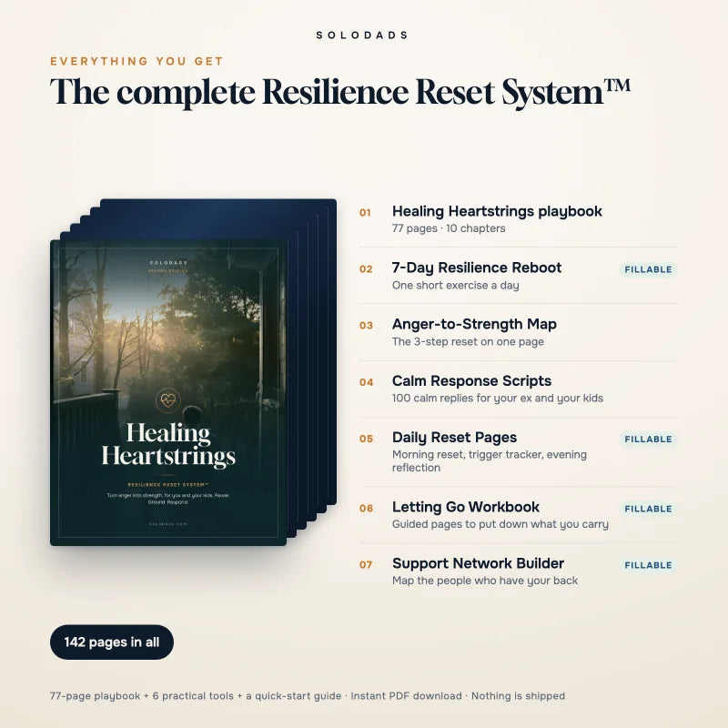Click the footer line about instant PDF download
This screenshot has height=728, width=728.
308,696
